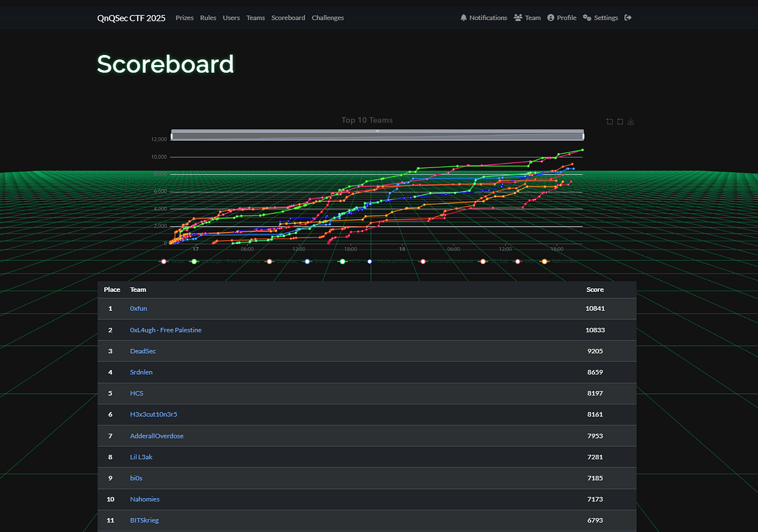Open the Challenges menu item
The image size is (758, 532).
pyautogui.click(x=328, y=18)
